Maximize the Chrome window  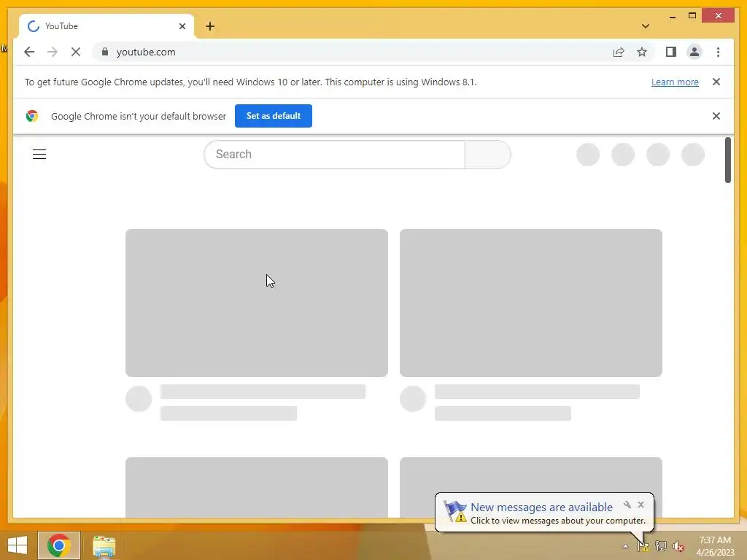(x=692, y=16)
